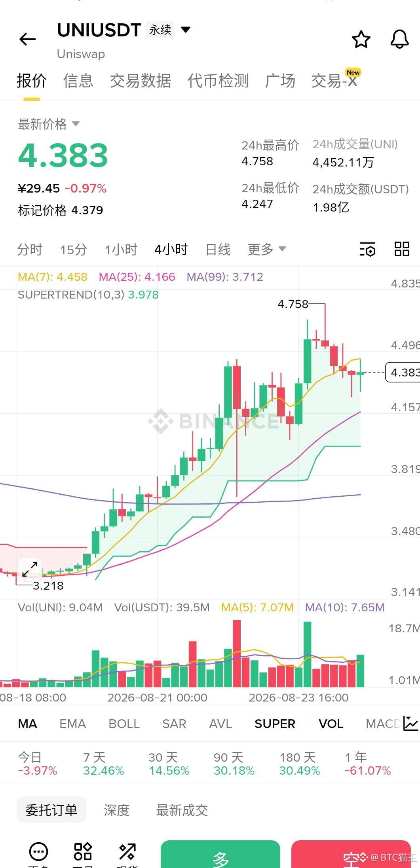This screenshot has width=420, height=868.
Task: Open the spot trading percent icon at the bottom
Action: (x=127, y=851)
